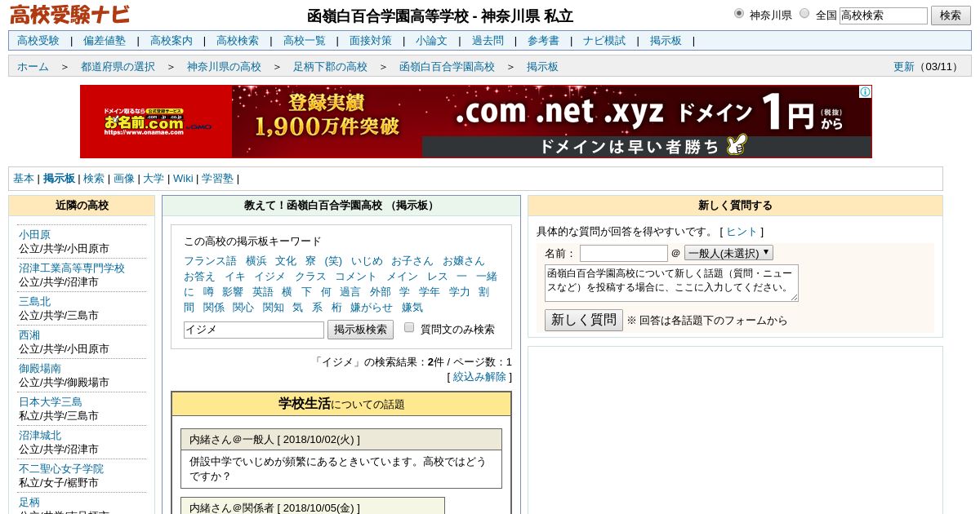Switch to the 大学 tab
This screenshot has height=514, width=980.
154,179
